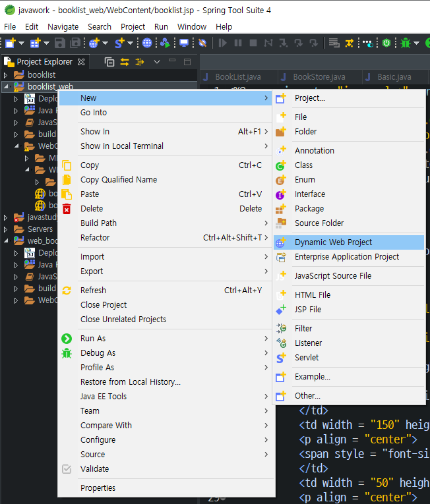430x504 pixels.
Task: Click the green Debug bug toolbar icon
Action: pos(406,43)
